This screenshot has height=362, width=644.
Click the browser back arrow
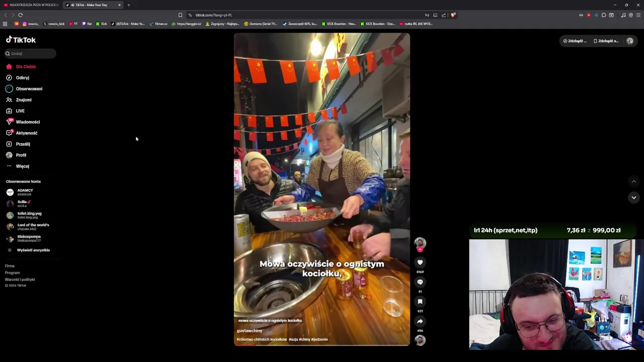6,15
